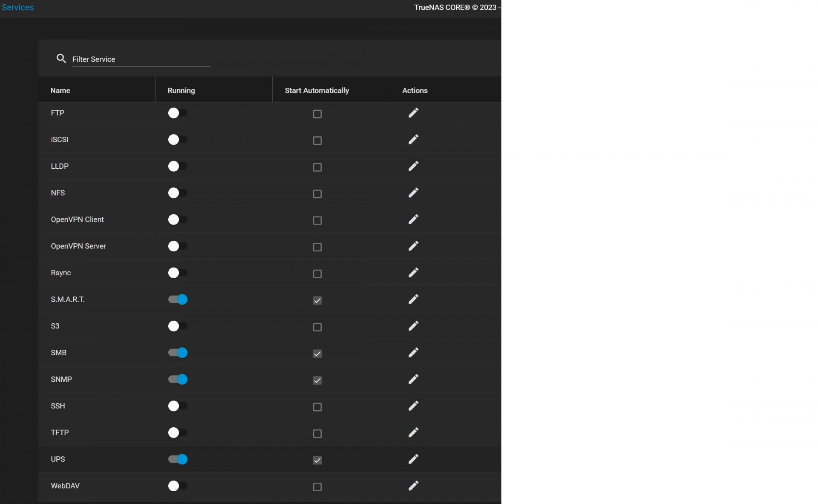Click the search magnifier icon
818x504 pixels.
pos(61,58)
